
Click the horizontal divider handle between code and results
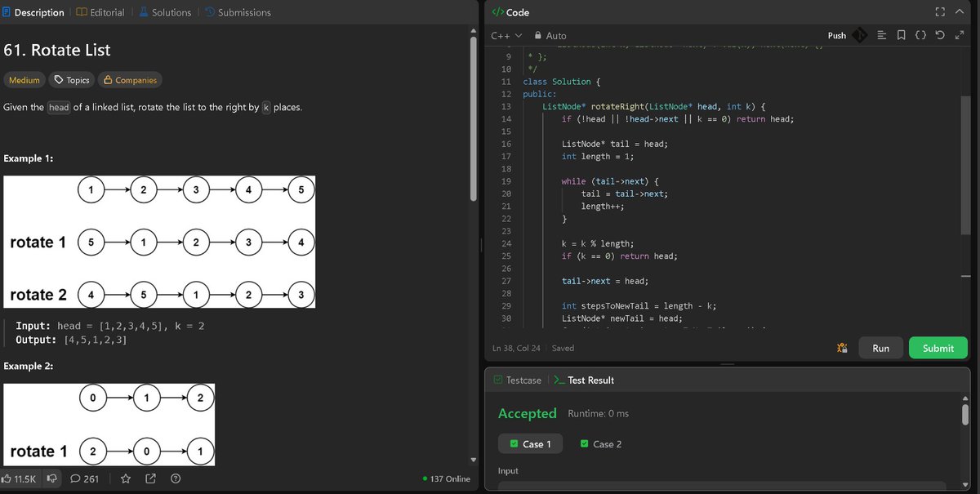pos(728,363)
